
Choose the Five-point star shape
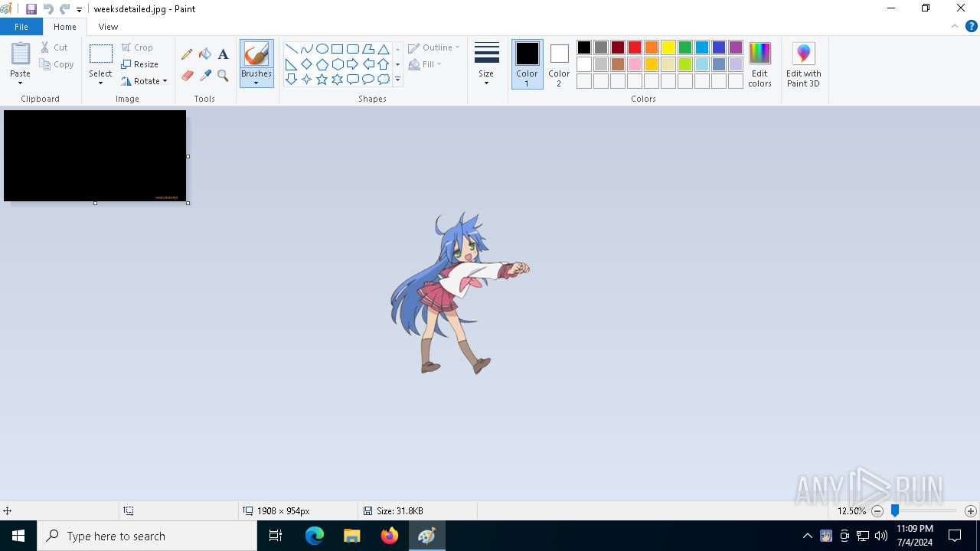(x=322, y=80)
